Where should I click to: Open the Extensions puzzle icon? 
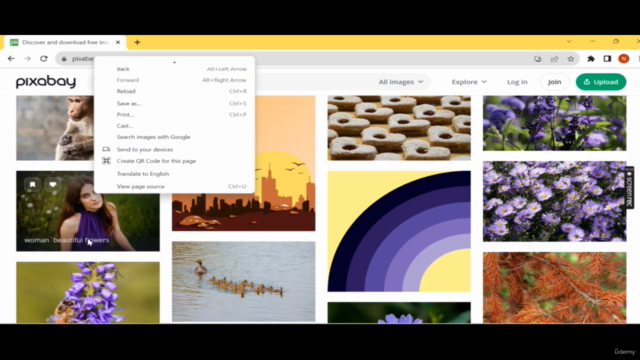(591, 59)
